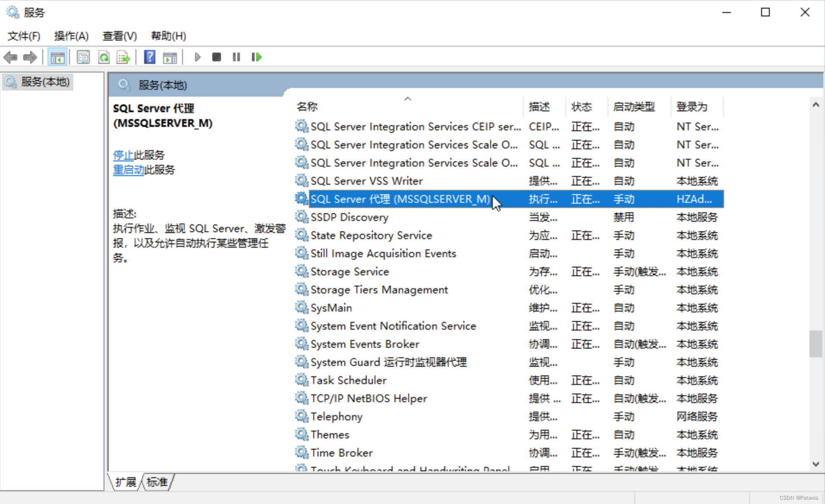Click gear icon beside Time Broker

pos(302,452)
